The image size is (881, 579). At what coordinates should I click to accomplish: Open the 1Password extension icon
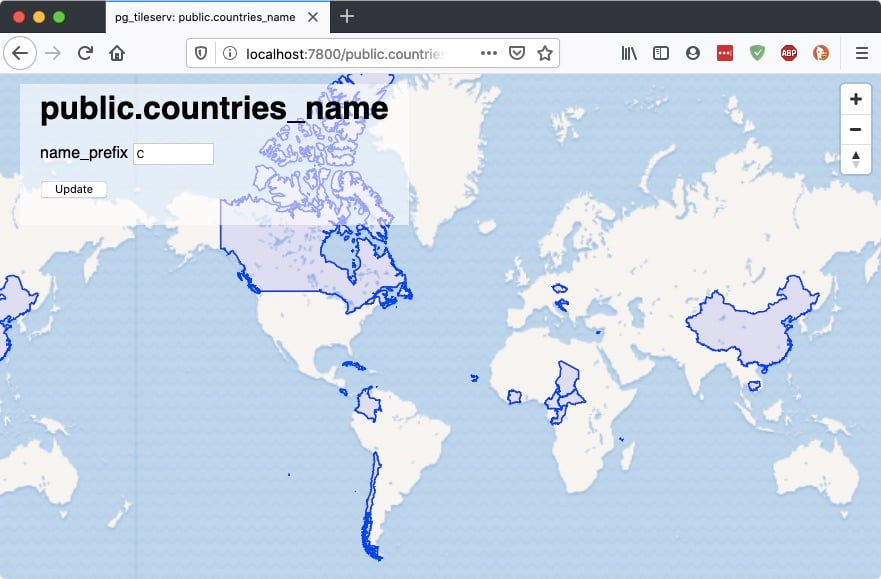[724, 53]
